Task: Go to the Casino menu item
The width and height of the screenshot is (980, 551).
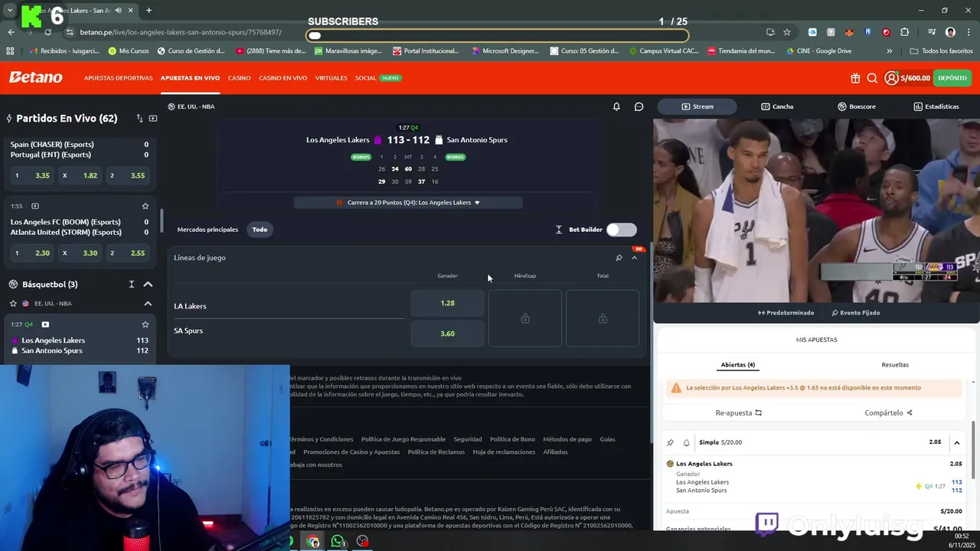Action: point(239,78)
